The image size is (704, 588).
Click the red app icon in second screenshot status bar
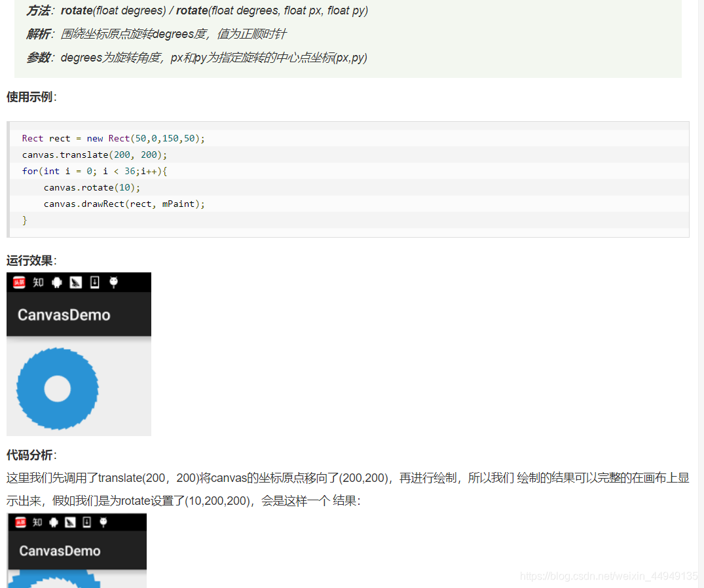(x=21, y=522)
